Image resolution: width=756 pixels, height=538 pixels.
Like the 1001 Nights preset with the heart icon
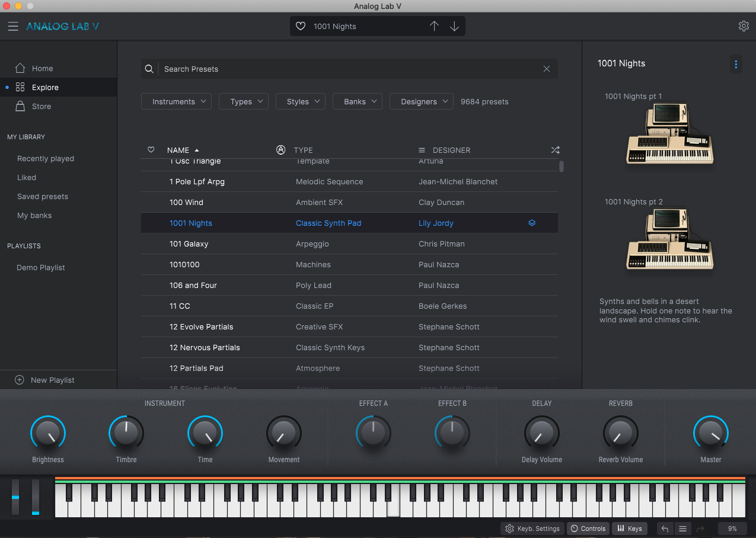click(301, 27)
